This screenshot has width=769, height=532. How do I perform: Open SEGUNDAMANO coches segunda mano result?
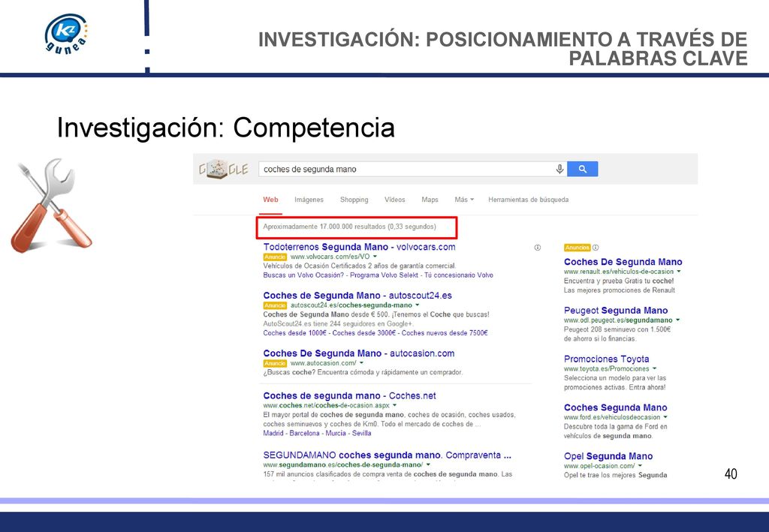pos(387,455)
